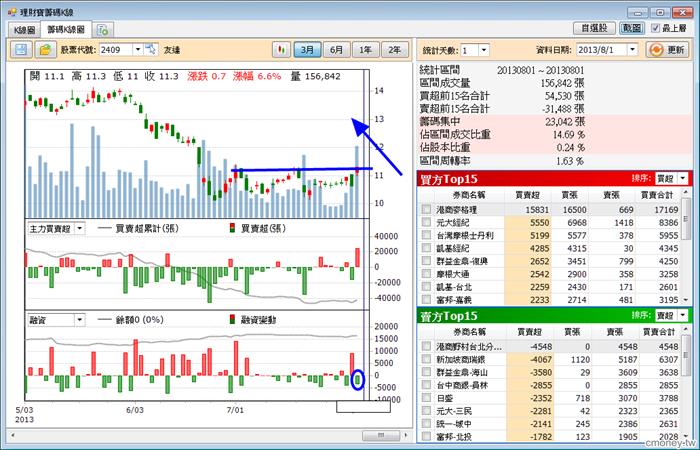Switch to the K線圖 tab
The height and width of the screenshot is (450, 700).
24,30
